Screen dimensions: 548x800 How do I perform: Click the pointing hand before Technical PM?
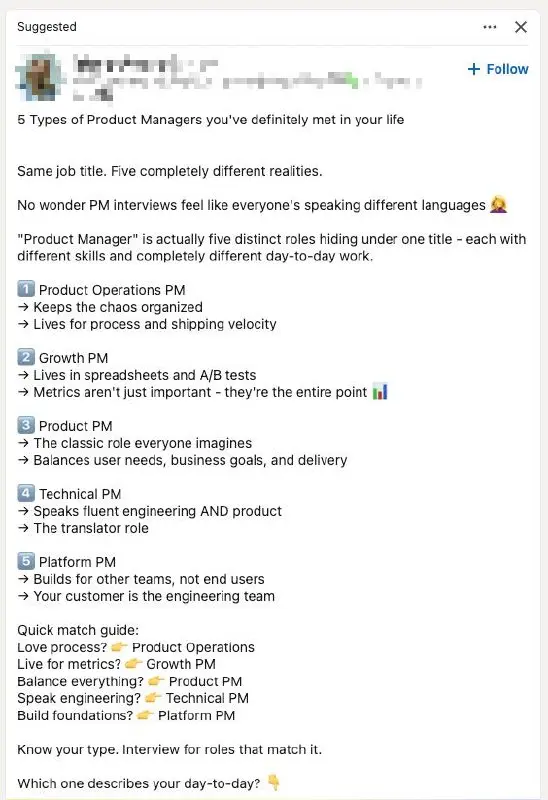(x=153, y=697)
